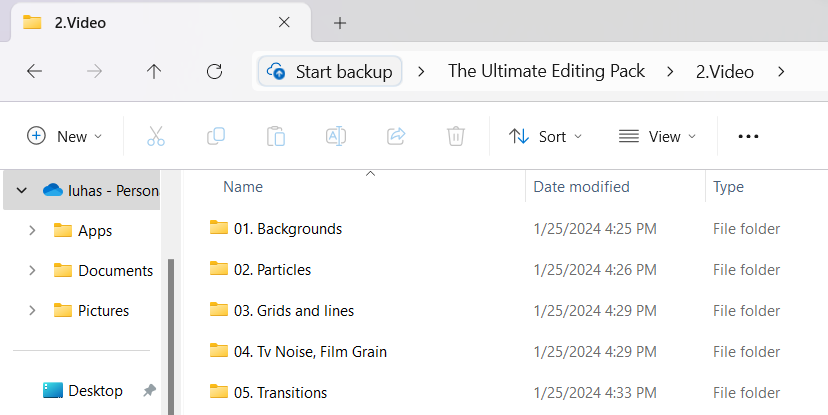Open the Sort dropdown menu

pos(545,136)
